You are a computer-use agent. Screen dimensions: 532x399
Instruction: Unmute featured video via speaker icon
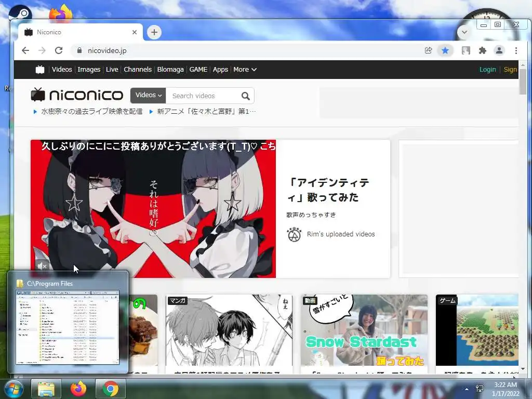point(42,266)
